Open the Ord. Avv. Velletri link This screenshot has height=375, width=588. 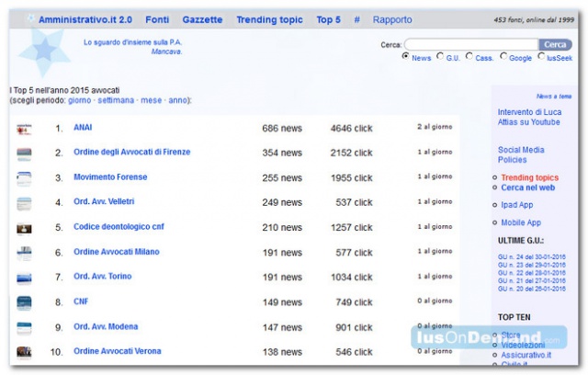pyautogui.click(x=104, y=201)
